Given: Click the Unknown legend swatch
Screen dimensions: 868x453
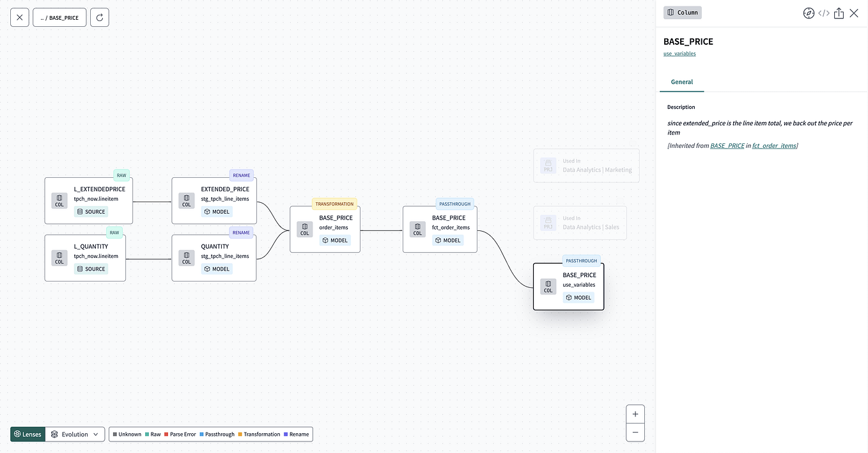Looking at the screenshot, I should coord(115,434).
